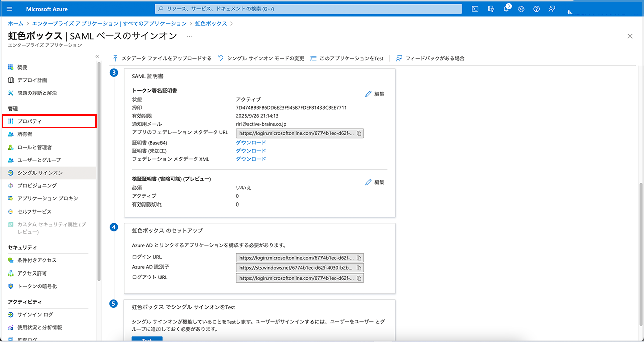Edit the トークン署名証明書 section
Screen dimensions: 644x342
click(375, 94)
